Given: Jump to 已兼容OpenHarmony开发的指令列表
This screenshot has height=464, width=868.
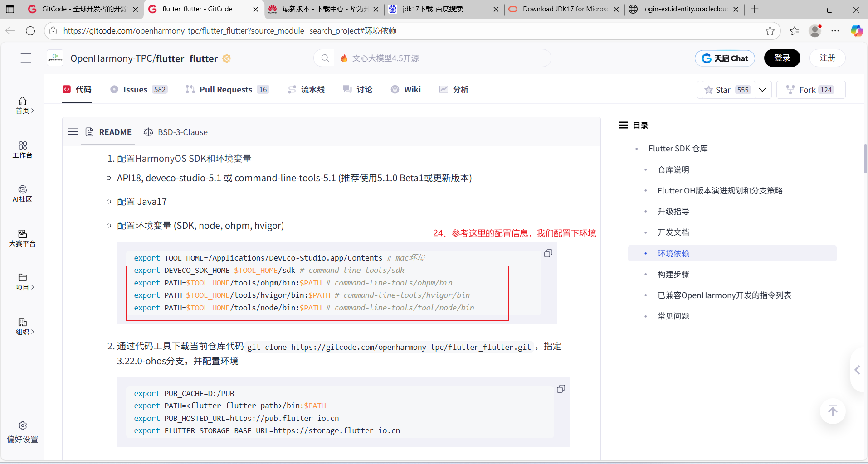Looking at the screenshot, I should point(724,295).
